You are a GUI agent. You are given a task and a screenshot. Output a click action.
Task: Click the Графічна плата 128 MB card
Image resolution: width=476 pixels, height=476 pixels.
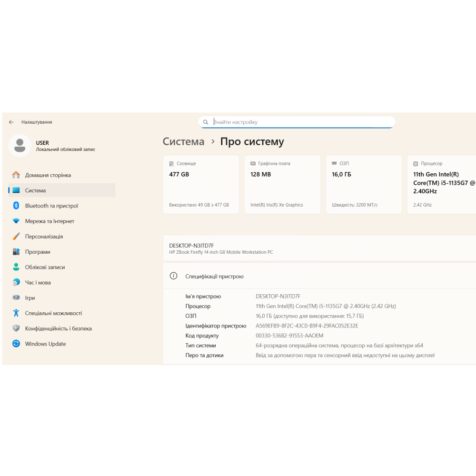click(282, 184)
